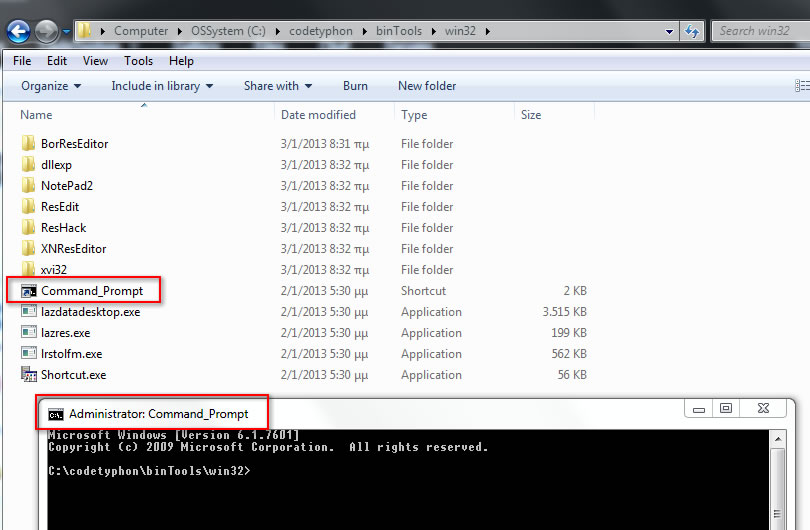Maximize the Administrator: Command_Prompt window
This screenshot has height=530, width=810.
click(x=726, y=409)
